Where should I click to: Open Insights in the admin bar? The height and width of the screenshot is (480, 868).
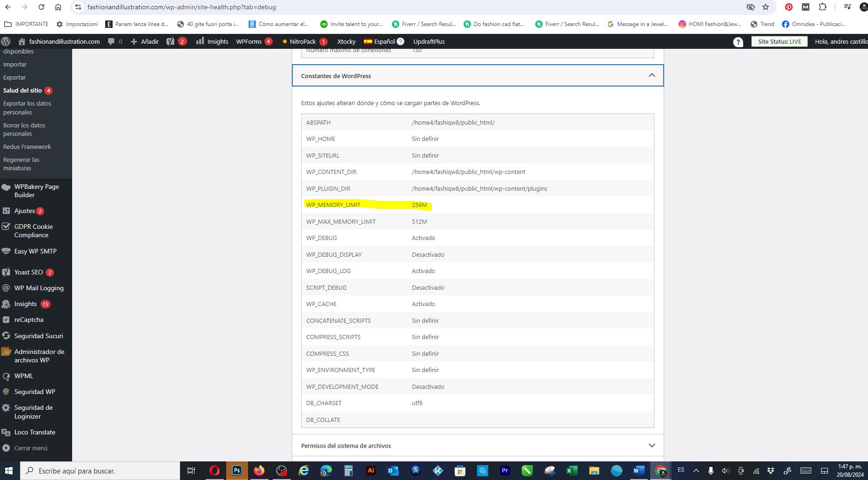coord(212,41)
